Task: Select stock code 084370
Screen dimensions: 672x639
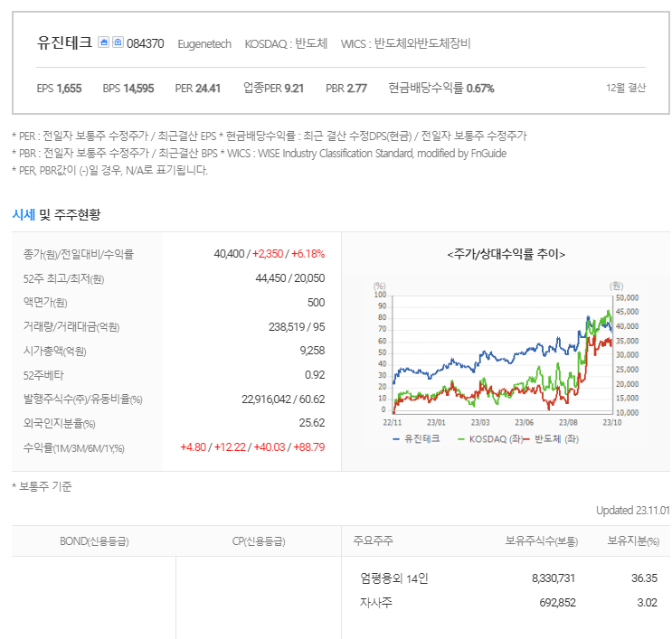Action: (x=146, y=43)
